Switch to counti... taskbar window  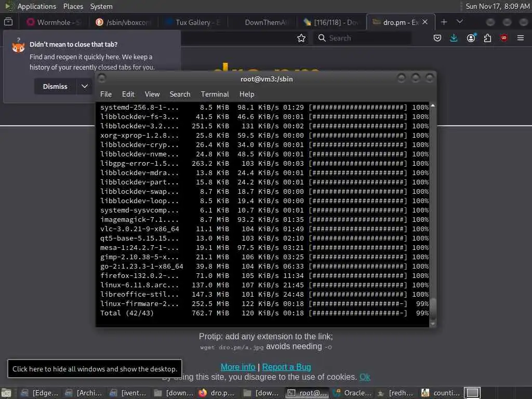pos(441,393)
